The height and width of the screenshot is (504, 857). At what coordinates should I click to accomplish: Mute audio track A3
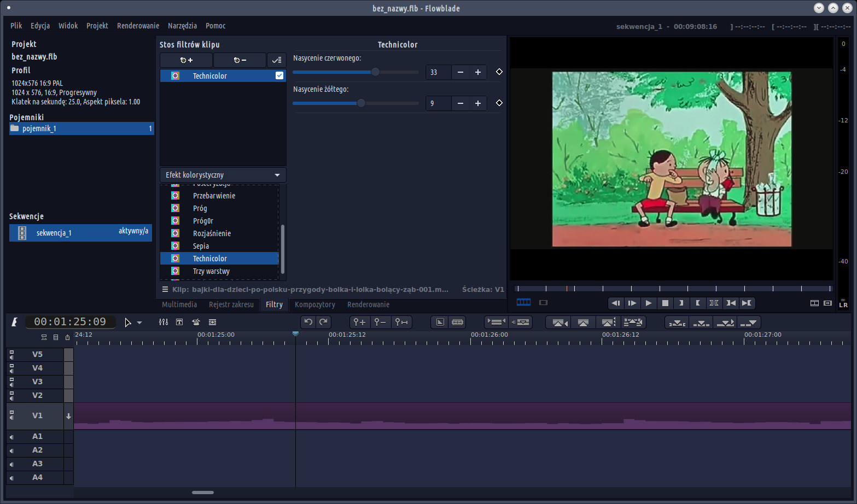[x=12, y=464]
